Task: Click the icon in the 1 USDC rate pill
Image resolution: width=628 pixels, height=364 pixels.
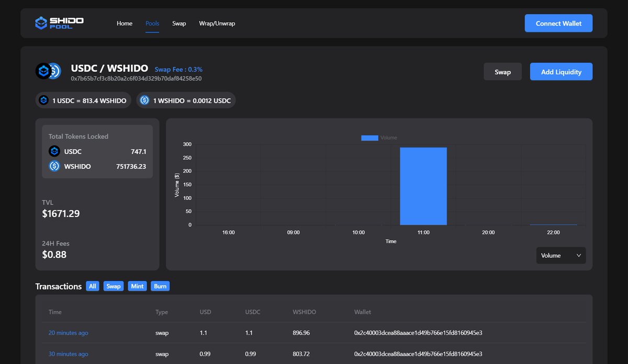Action: (x=44, y=100)
